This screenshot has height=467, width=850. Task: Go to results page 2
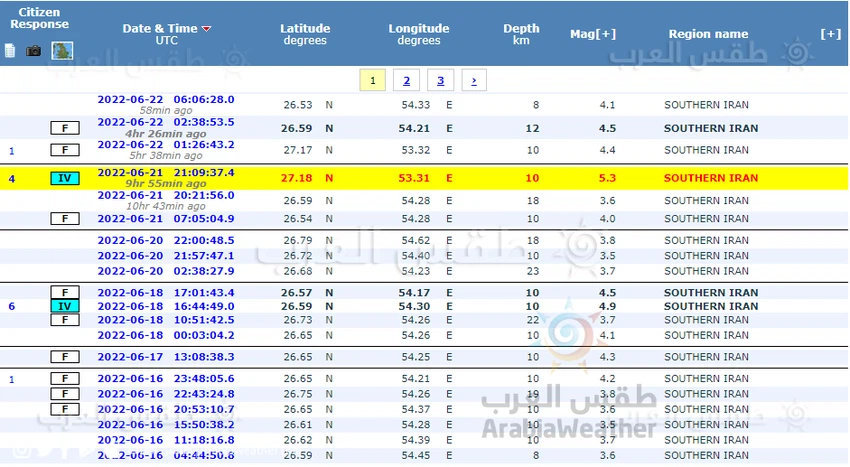coord(406,81)
